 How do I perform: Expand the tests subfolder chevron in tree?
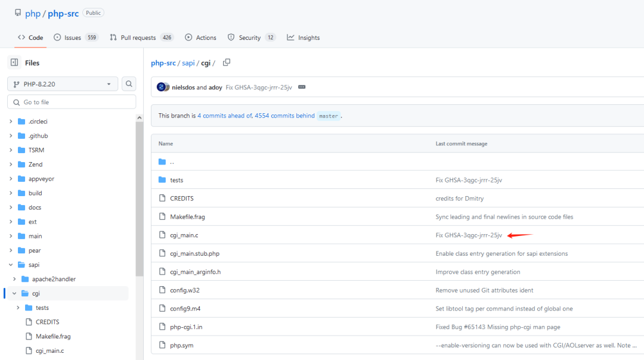(18, 308)
